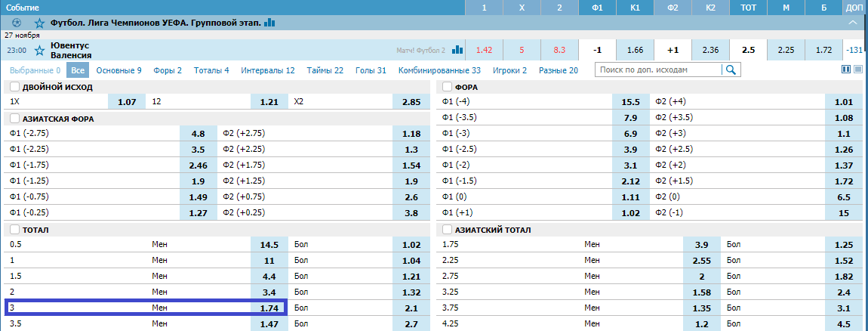Select K1 handicap odds 1.66
The image size is (868, 331).
point(635,50)
